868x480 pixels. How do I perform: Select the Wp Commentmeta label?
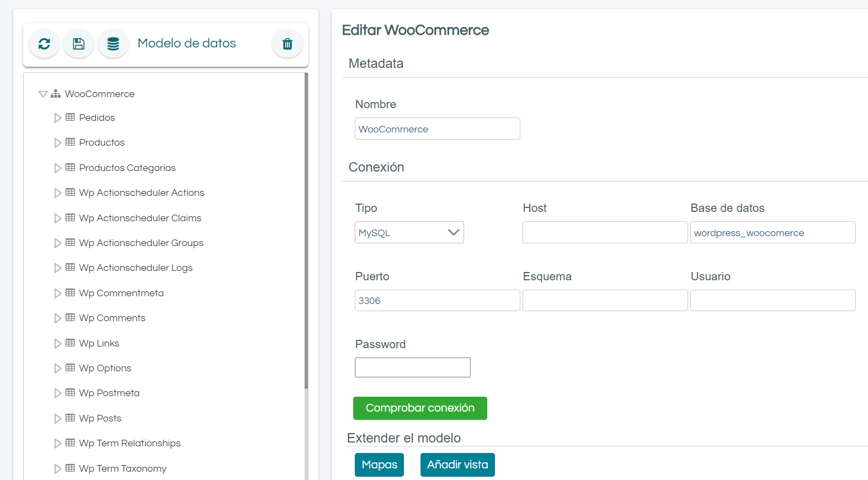coord(121,293)
